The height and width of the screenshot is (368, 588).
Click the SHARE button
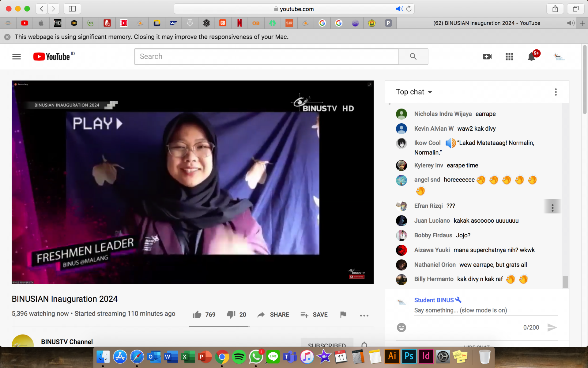coord(273,315)
